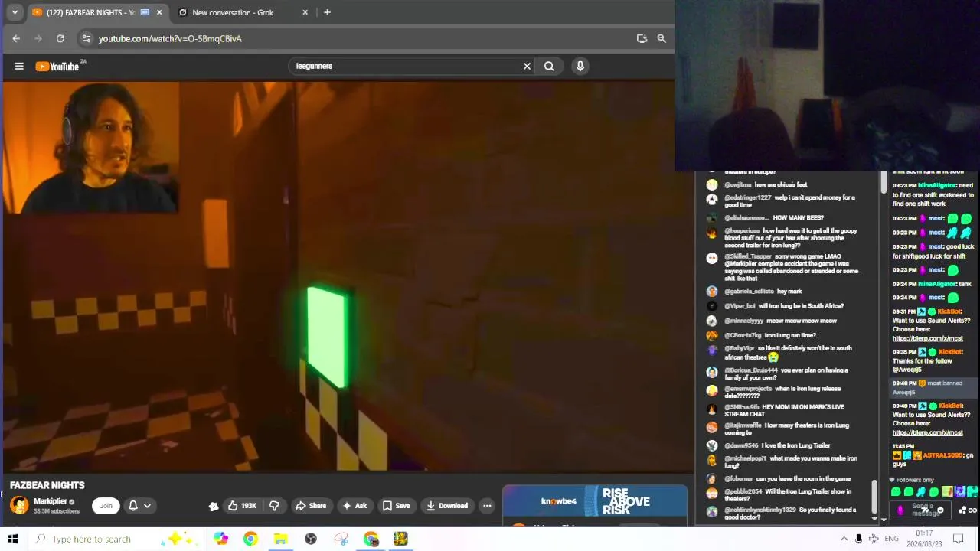This screenshot has width=980, height=551.
Task: Open the Kick chat emoji picker
Action: [x=941, y=510]
